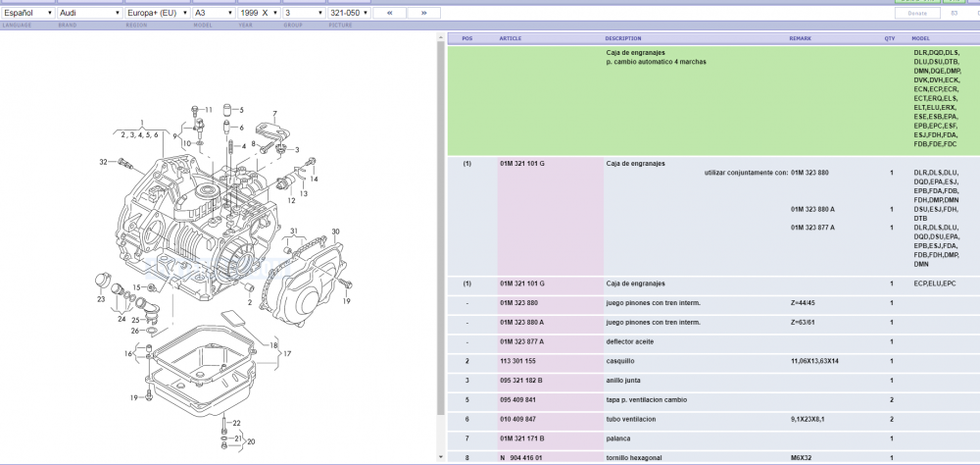Open the Region dropdown showing Europa+ (EU)

click(158, 13)
